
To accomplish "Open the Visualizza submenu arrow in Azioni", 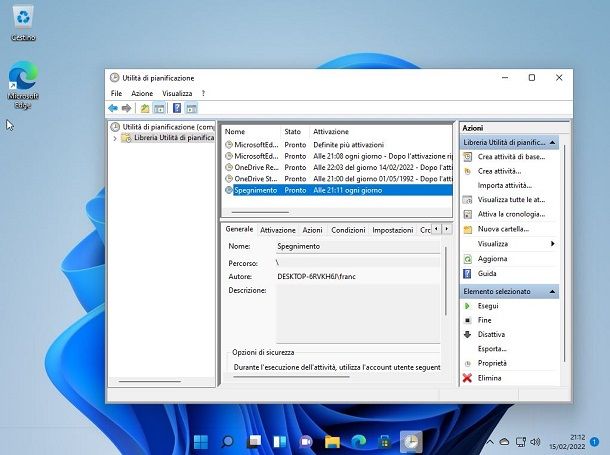I will point(552,244).
